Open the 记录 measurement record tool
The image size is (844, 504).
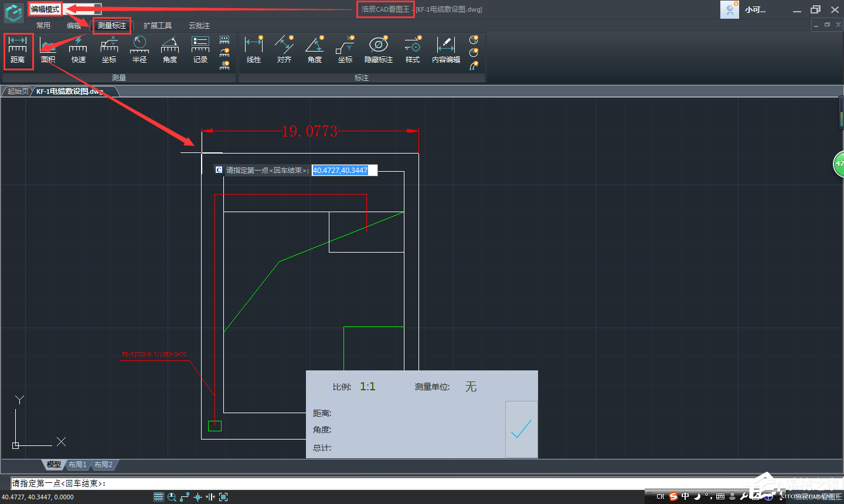pyautogui.click(x=200, y=50)
